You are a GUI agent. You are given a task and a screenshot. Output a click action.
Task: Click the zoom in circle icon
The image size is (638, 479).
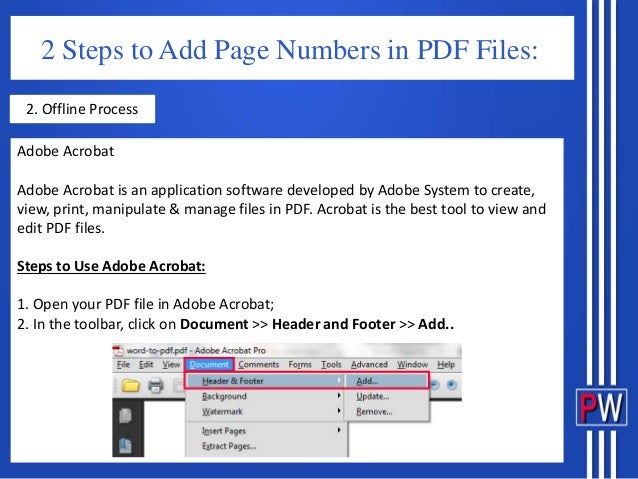452,385
